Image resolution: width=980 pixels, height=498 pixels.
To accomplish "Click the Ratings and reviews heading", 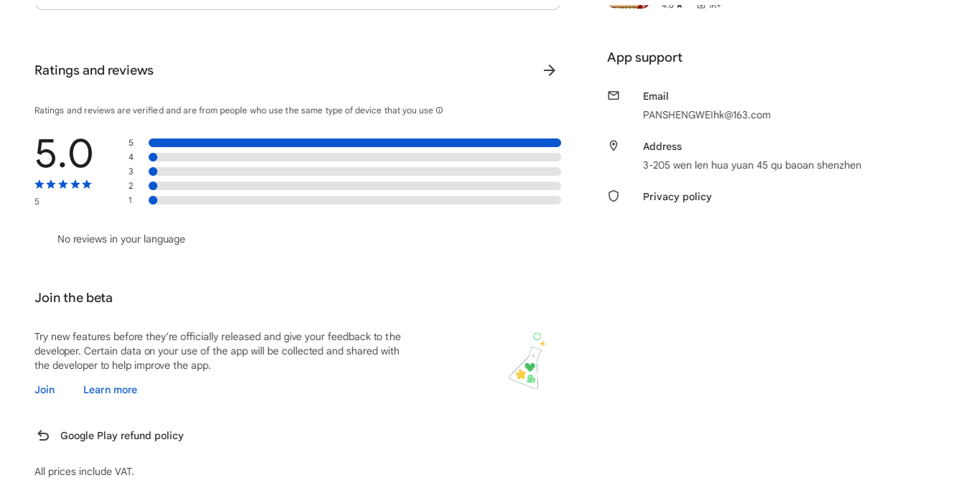I will point(94,70).
